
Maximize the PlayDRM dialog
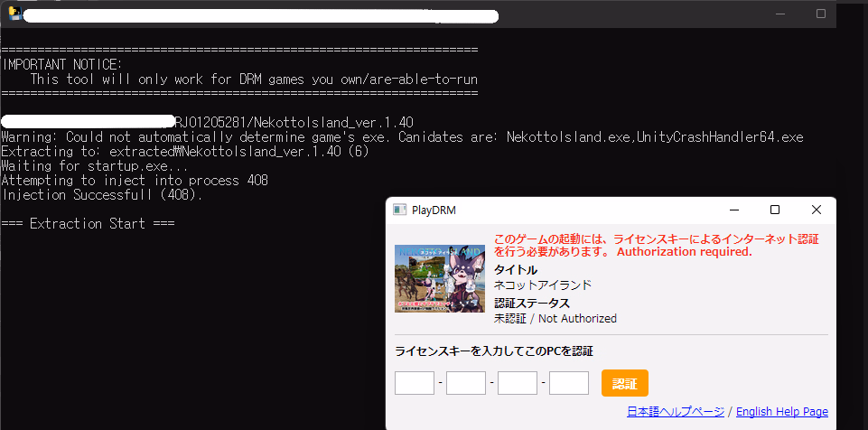point(775,210)
